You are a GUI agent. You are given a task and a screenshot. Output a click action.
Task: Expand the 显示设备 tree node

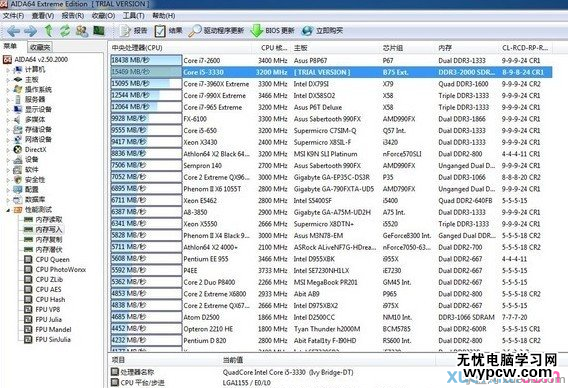click(8, 109)
